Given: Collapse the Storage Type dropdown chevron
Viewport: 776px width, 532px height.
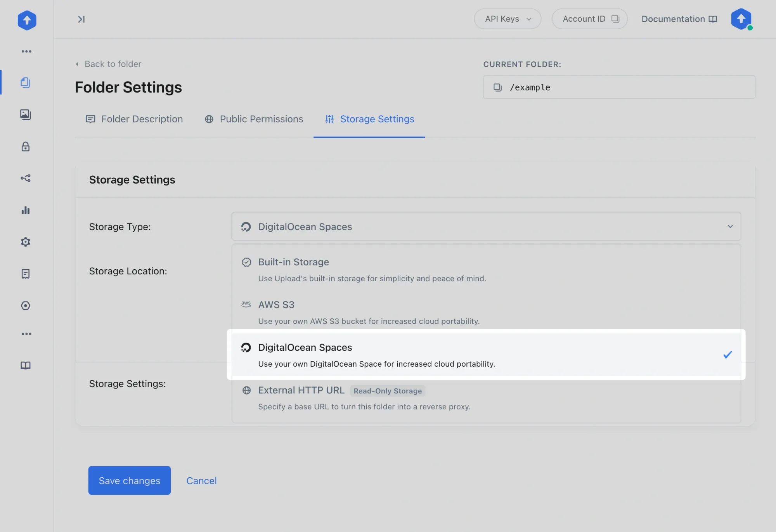Looking at the screenshot, I should click(x=730, y=227).
